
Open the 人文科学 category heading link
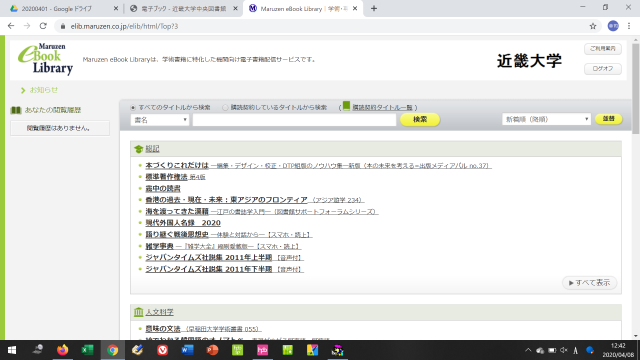[x=160, y=312]
